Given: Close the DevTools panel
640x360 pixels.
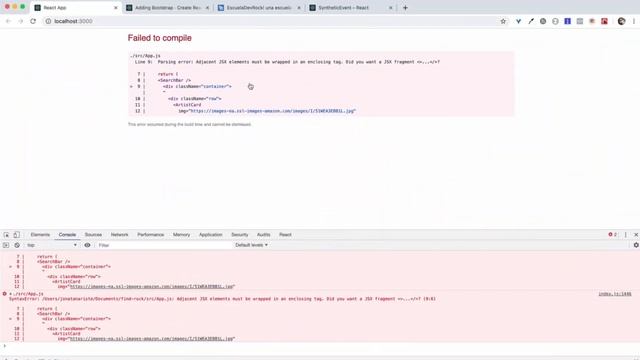Looking at the screenshot, I should (x=636, y=235).
